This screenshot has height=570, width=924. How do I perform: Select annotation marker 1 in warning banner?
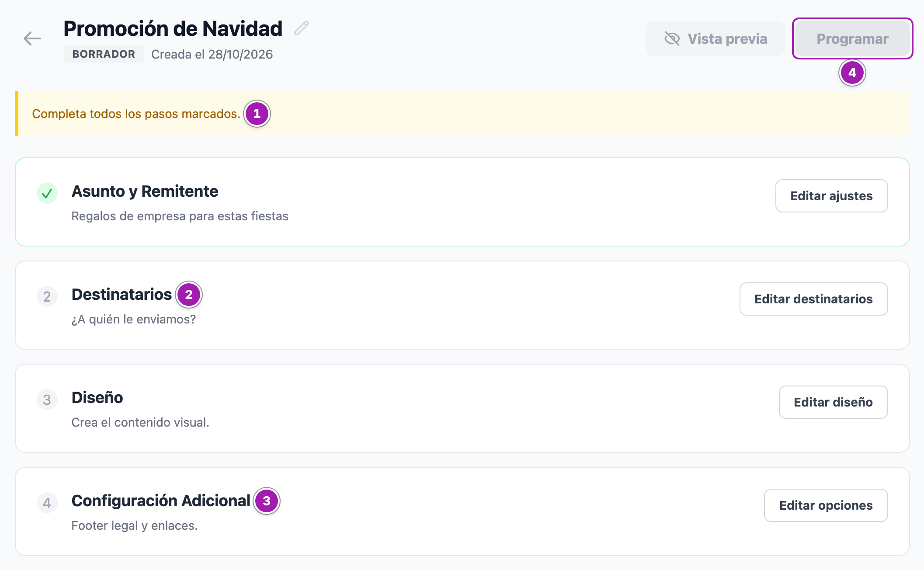[x=257, y=114]
